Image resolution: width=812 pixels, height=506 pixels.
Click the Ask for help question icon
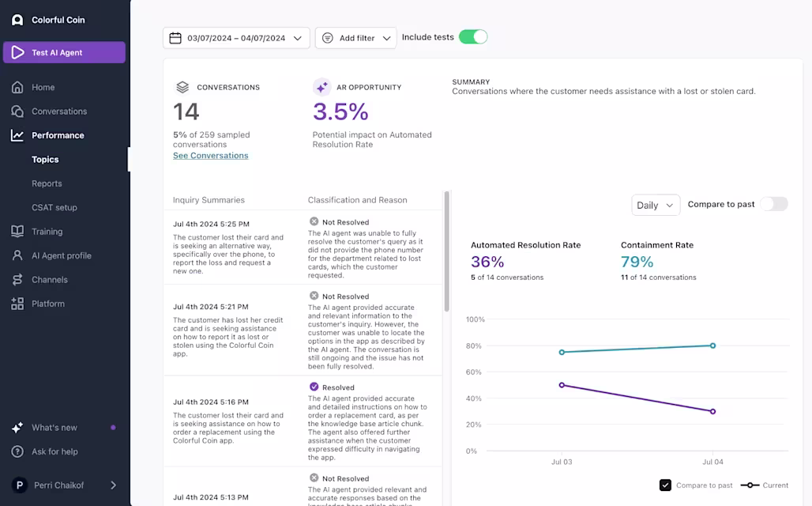click(17, 451)
